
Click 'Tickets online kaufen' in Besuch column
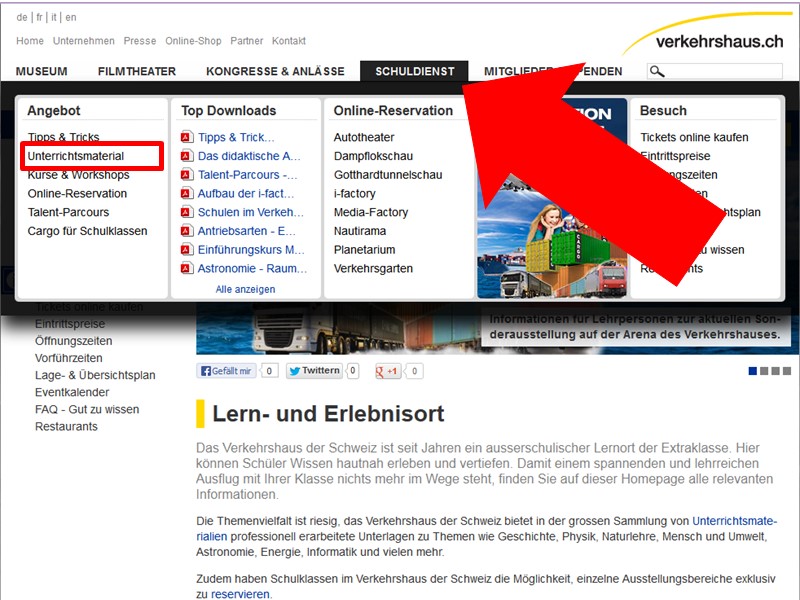pyautogui.click(x=694, y=137)
